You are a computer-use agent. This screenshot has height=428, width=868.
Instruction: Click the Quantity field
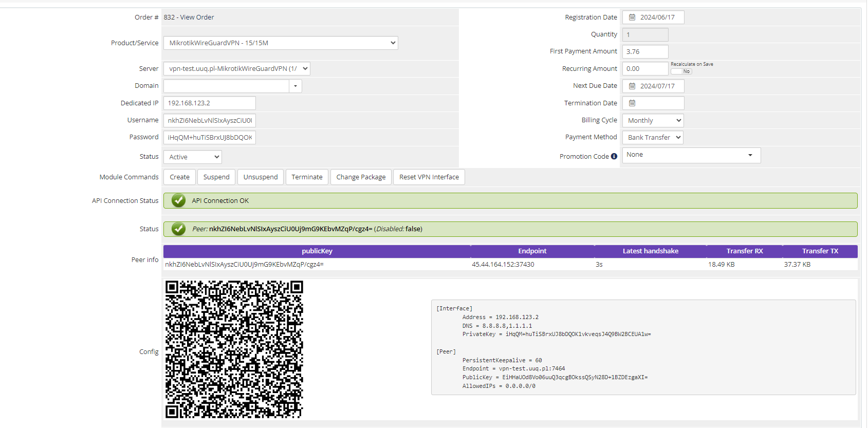tap(645, 35)
